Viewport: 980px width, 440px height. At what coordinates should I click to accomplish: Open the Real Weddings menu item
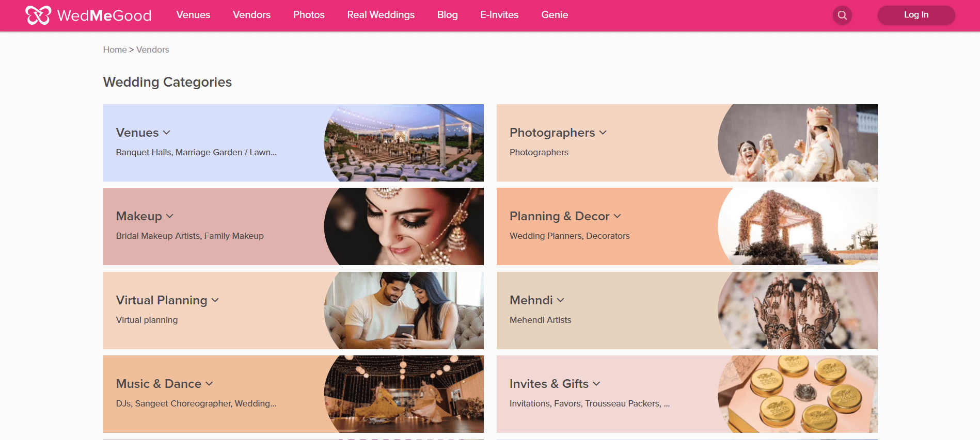[x=381, y=15]
